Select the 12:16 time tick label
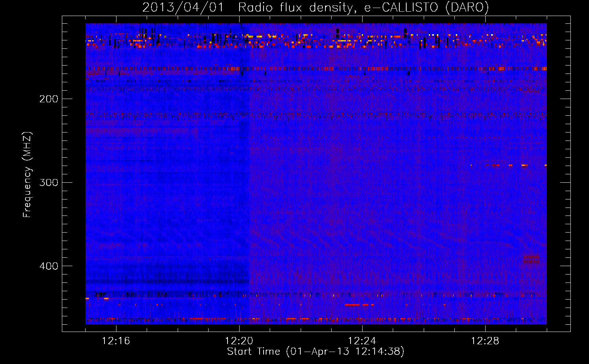 116,341
